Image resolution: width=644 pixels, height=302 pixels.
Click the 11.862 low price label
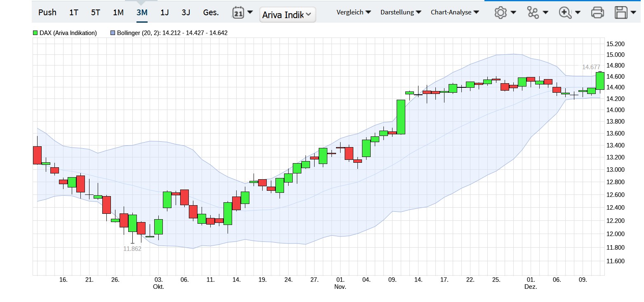(x=132, y=248)
